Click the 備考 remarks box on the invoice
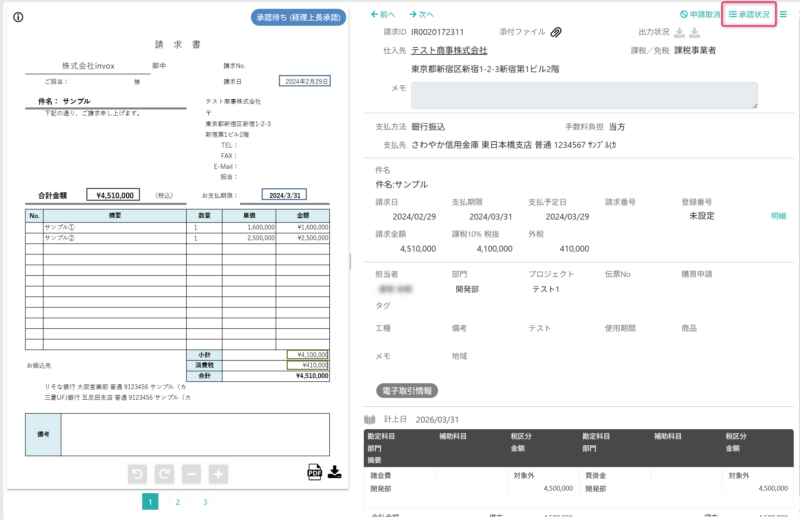Viewport: 800px width, 520px height. [x=177, y=434]
